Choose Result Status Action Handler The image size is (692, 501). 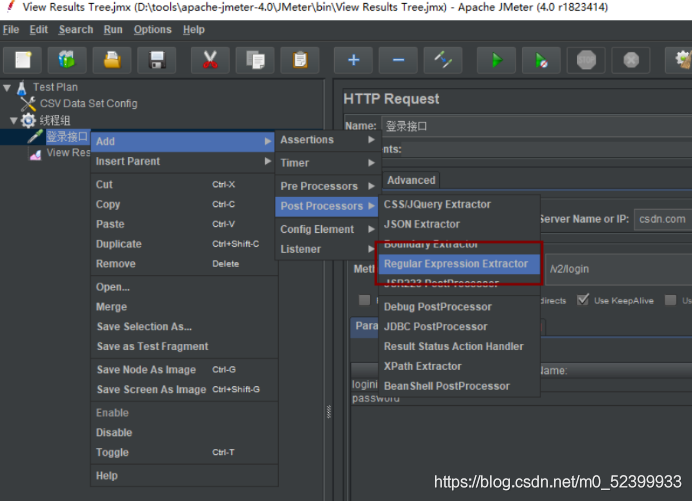tap(459, 347)
